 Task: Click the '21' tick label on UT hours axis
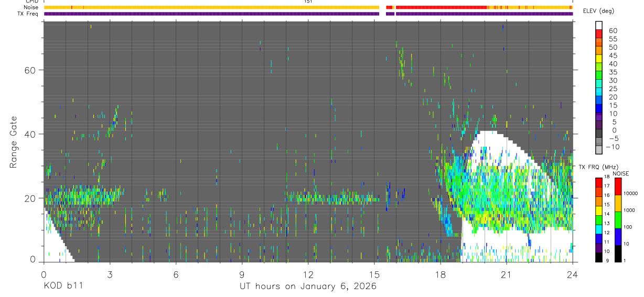506,274
